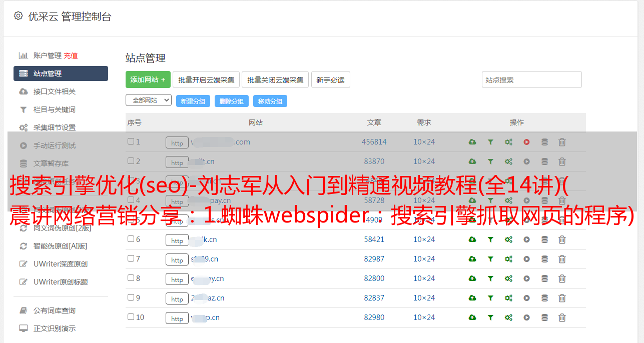This screenshot has width=644, height=343.
Task: Click the filter icon in row 9
Action: [x=490, y=298]
